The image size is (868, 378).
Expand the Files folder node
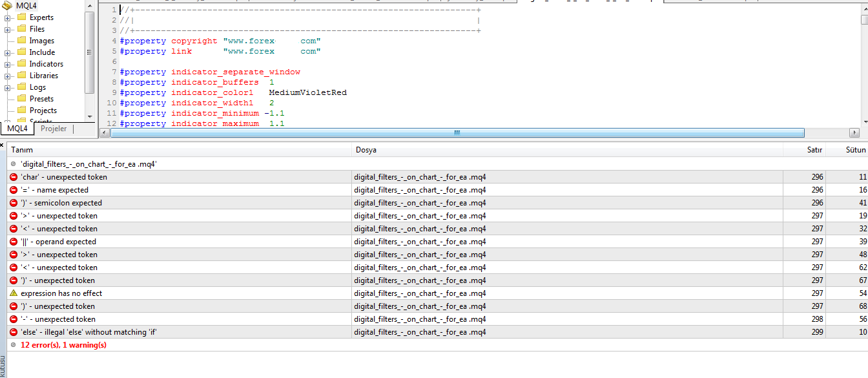pyautogui.click(x=8, y=29)
